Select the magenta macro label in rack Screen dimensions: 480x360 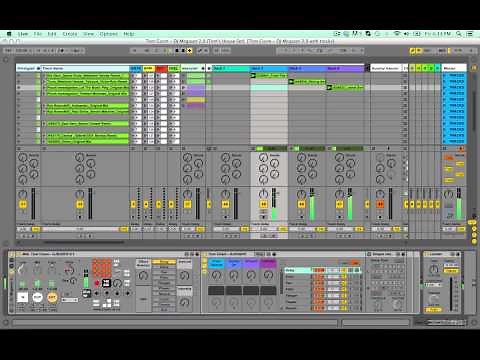pos(268,263)
